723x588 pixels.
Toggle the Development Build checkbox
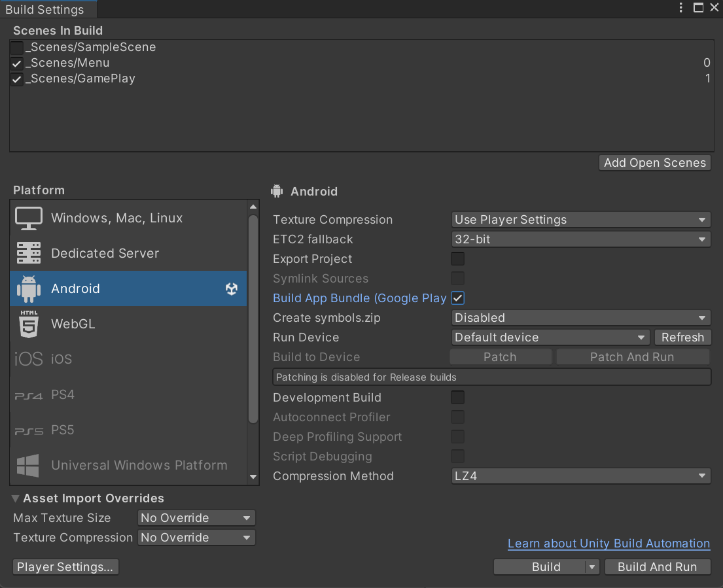[x=458, y=398]
